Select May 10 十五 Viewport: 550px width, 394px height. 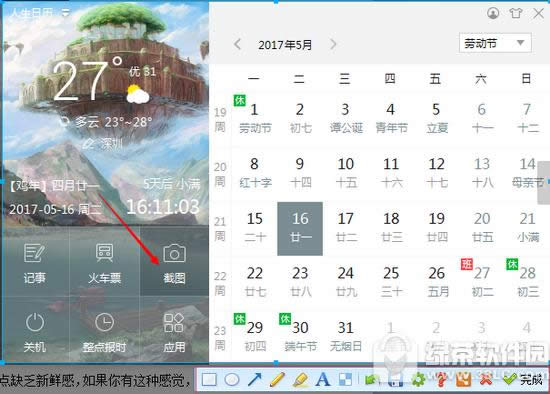346,173
